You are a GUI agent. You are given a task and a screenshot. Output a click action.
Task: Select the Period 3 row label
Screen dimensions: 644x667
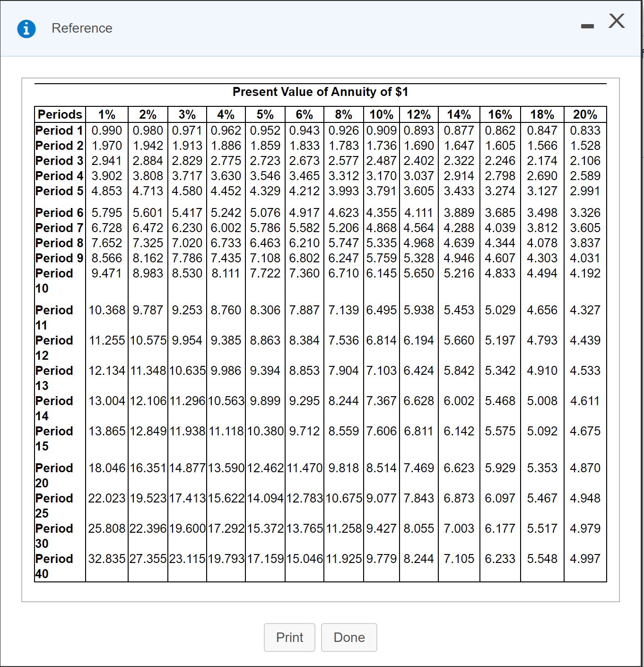[x=60, y=161]
